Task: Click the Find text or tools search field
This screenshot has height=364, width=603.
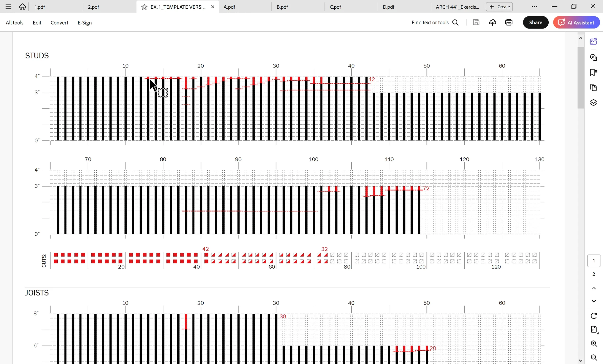Action: pos(435,22)
